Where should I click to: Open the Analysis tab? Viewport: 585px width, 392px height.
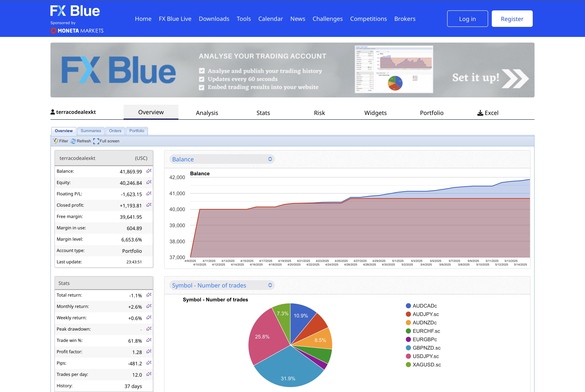207,113
